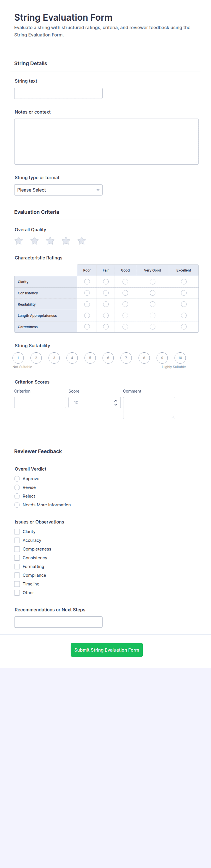This screenshot has width=211, height=868.
Task: Pick 10 Highly Suitable on the suitability scale
Action: (180, 358)
